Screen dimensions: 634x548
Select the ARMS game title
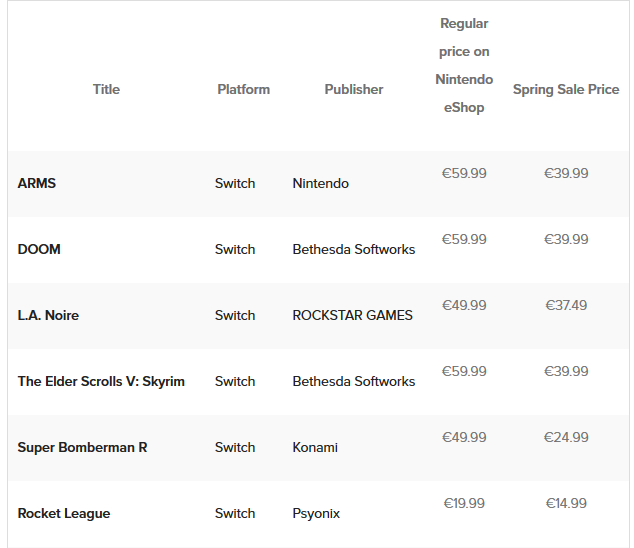pos(37,183)
